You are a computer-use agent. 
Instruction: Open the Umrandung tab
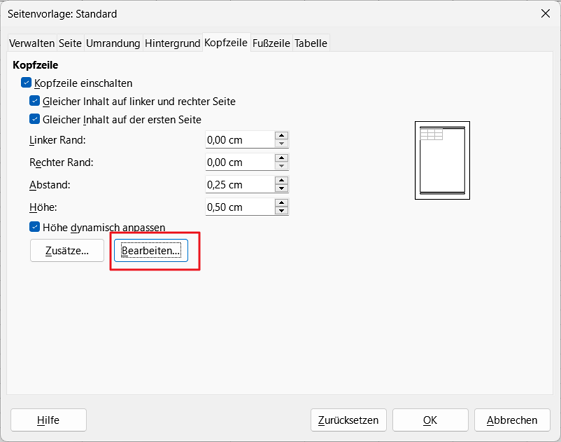tap(113, 43)
